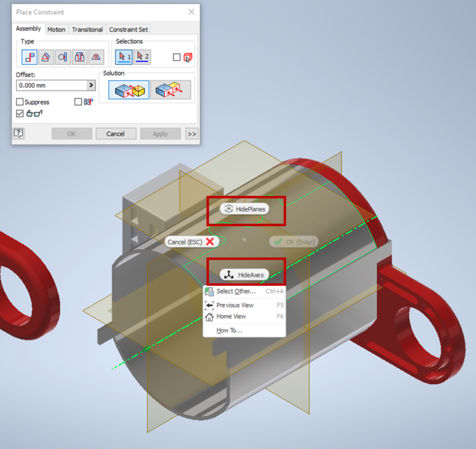
Task: Choose How To from context menu
Action: tap(244, 331)
